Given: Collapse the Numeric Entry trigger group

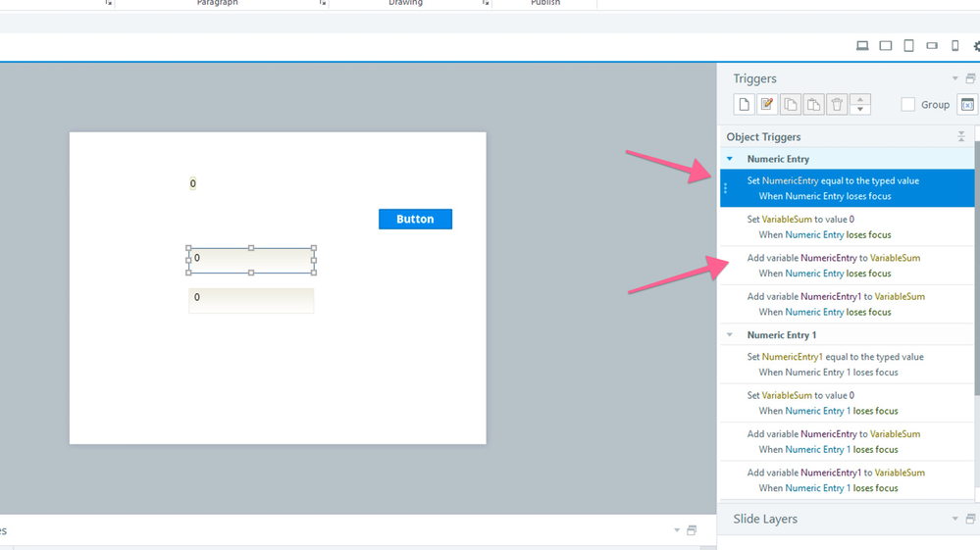Looking at the screenshot, I should point(730,159).
